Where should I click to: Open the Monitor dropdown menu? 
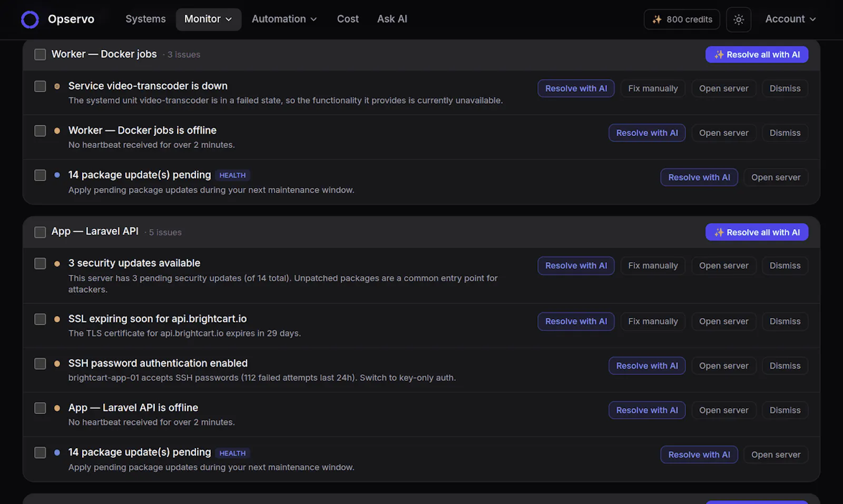pos(209,19)
